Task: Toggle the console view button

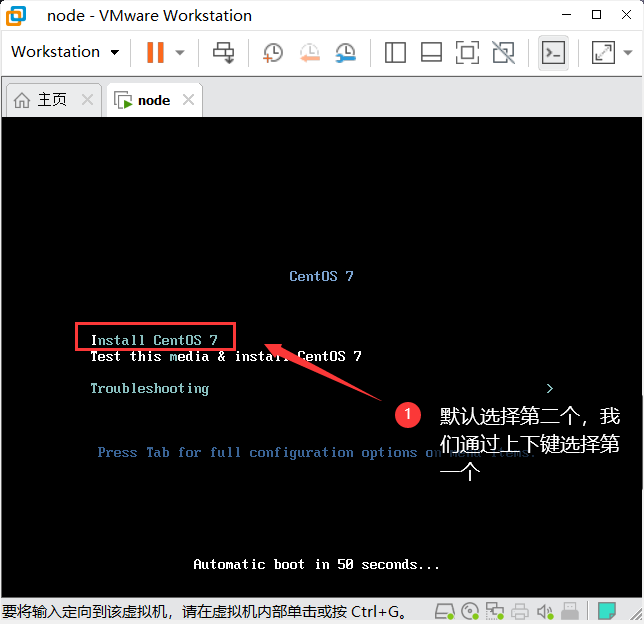Action: pyautogui.click(x=553, y=53)
